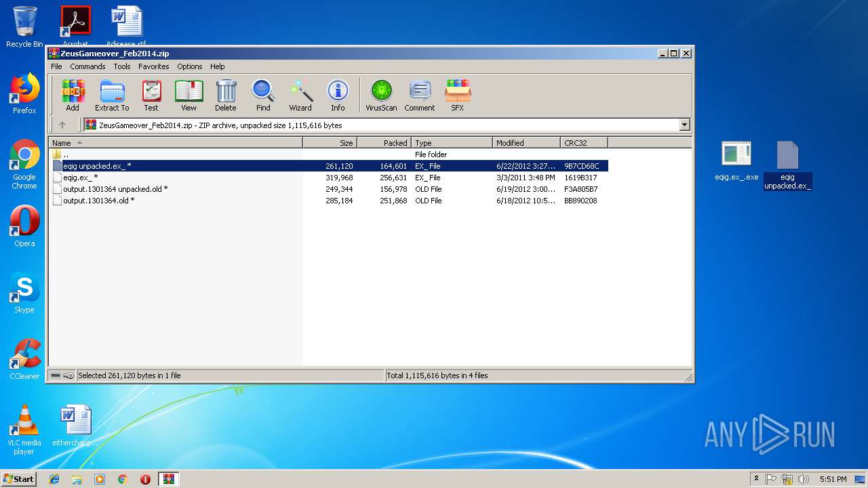Click the taskbar clock 5:51 PM
This screenshot has width=868, height=488.
click(x=833, y=479)
